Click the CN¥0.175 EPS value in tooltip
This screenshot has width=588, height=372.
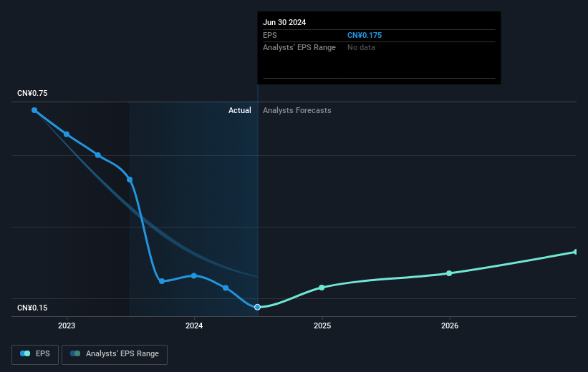click(365, 35)
